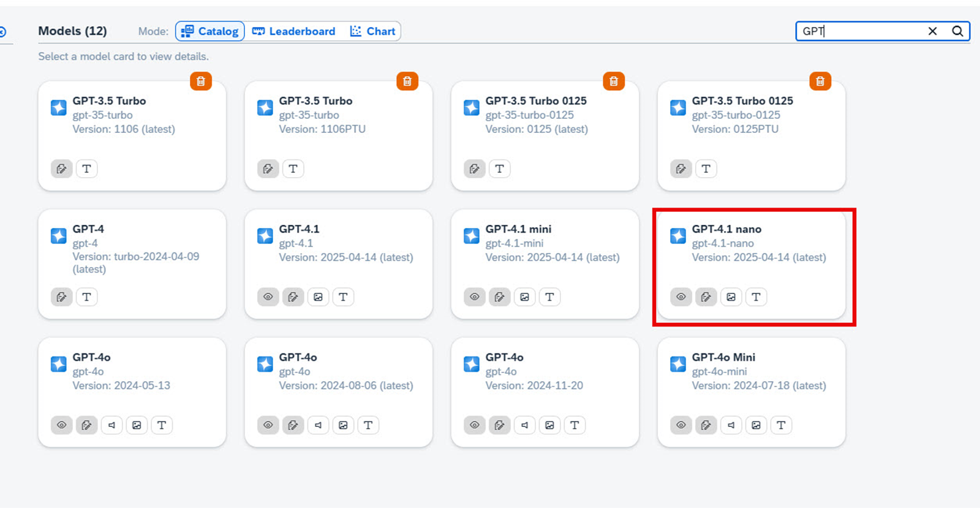Viewport: 980px width, 514px height.
Task: Click the "Models (12)" heading
Action: [72, 31]
